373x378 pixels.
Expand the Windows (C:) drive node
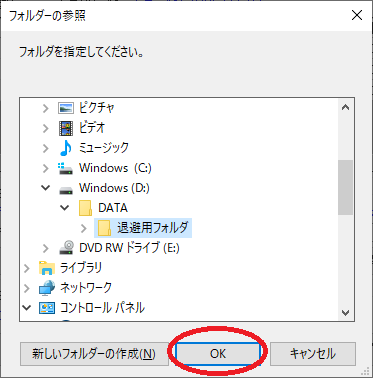click(x=46, y=168)
